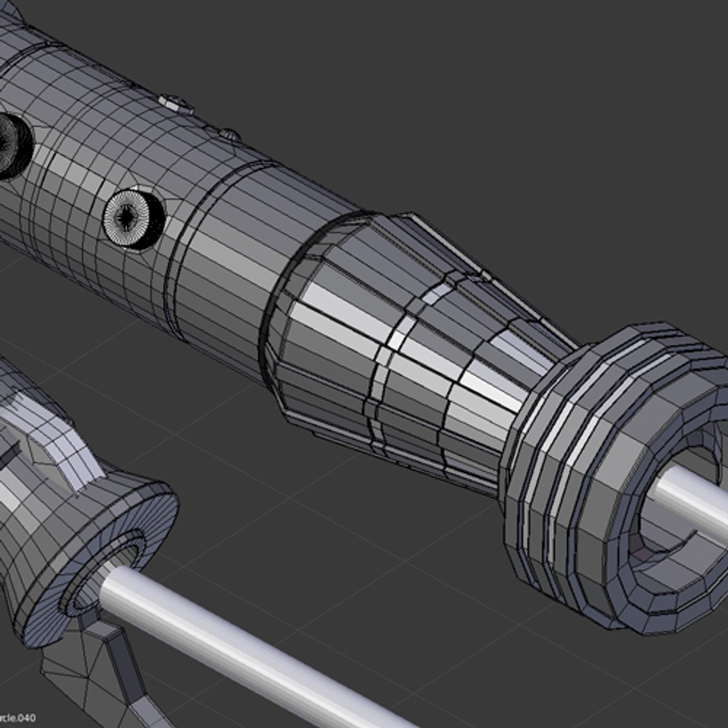Click the object name label ending ".040"
Viewport: 728px width, 728px height.
point(18,719)
